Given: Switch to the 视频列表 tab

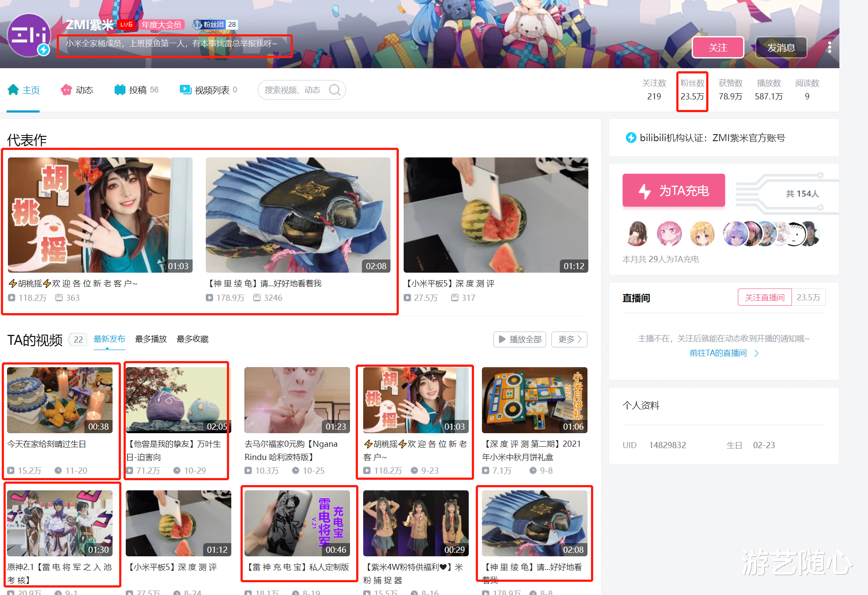Looking at the screenshot, I should [208, 90].
